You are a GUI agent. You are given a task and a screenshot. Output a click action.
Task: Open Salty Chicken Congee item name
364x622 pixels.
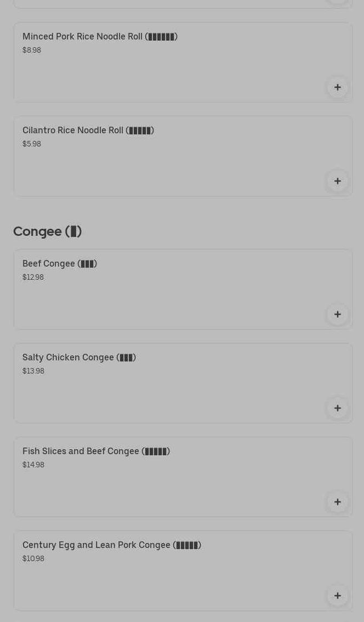click(x=79, y=358)
